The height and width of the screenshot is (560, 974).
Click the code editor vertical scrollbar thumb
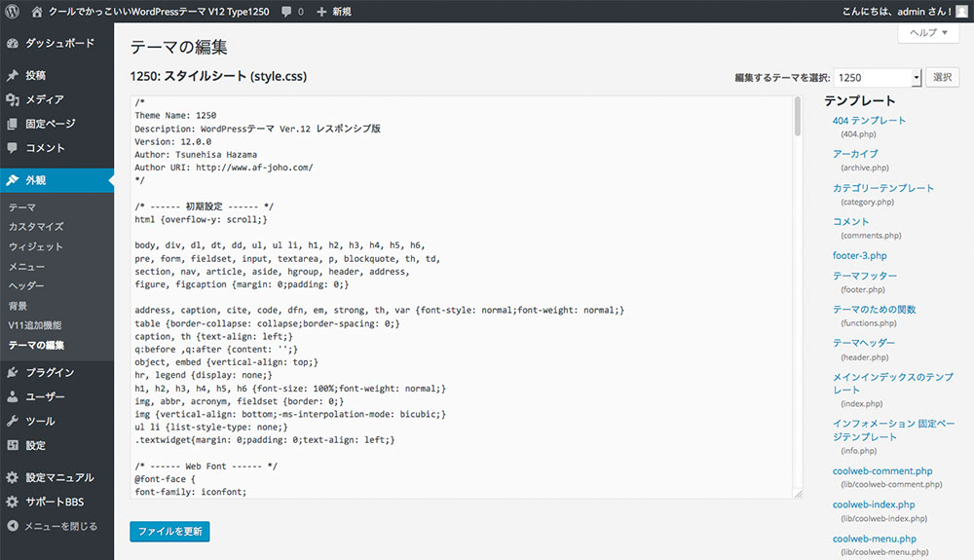798,117
